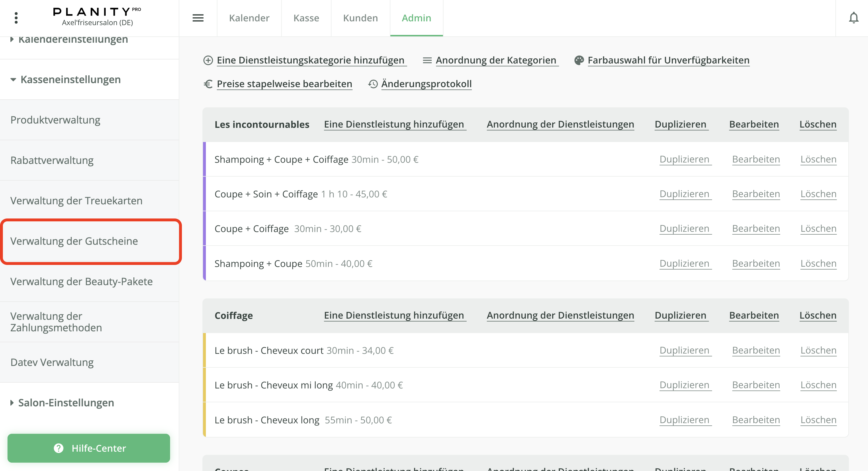Image resolution: width=868 pixels, height=471 pixels.
Task: Delete the Shampoing + Coupe service
Action: (x=818, y=263)
